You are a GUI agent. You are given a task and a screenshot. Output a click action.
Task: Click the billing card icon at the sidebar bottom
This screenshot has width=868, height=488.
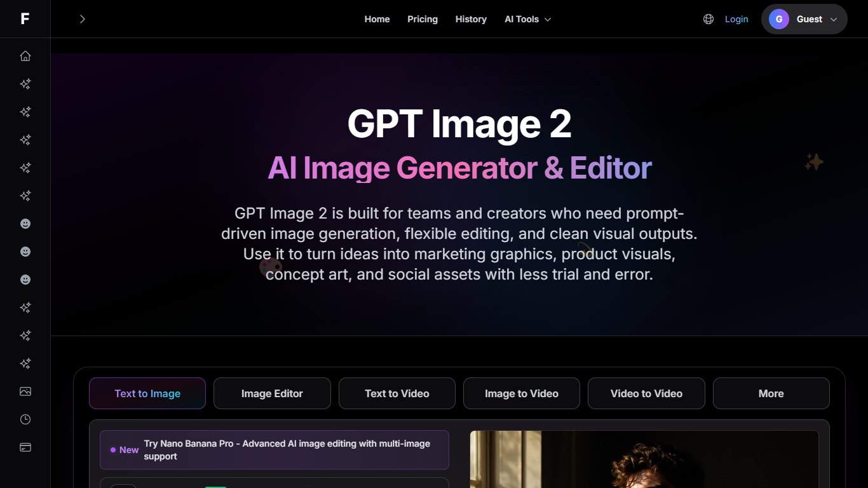pos(25,447)
